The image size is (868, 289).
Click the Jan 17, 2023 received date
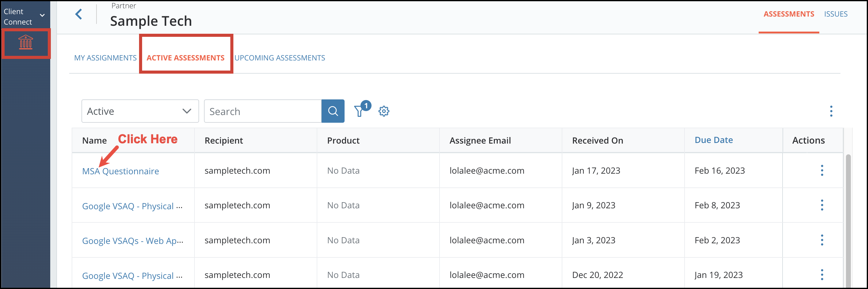coord(596,171)
